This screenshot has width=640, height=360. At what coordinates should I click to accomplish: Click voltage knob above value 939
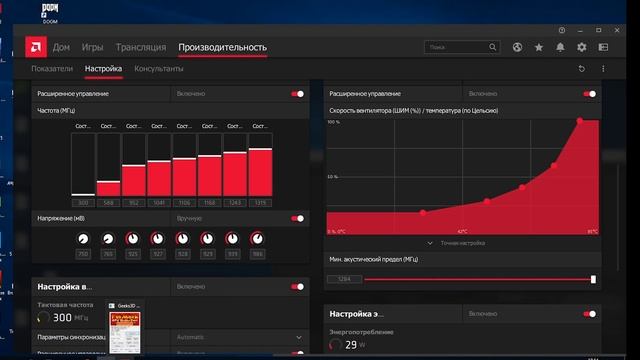click(x=232, y=239)
